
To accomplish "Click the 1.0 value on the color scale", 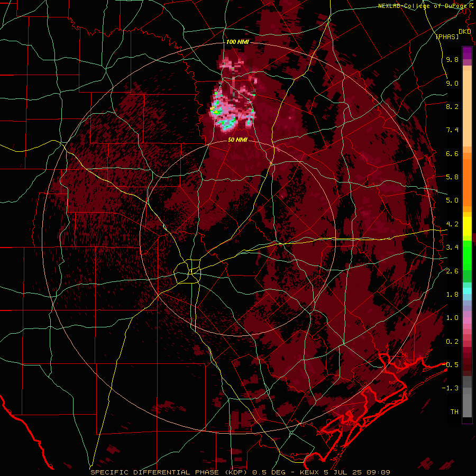I will click(x=452, y=318).
